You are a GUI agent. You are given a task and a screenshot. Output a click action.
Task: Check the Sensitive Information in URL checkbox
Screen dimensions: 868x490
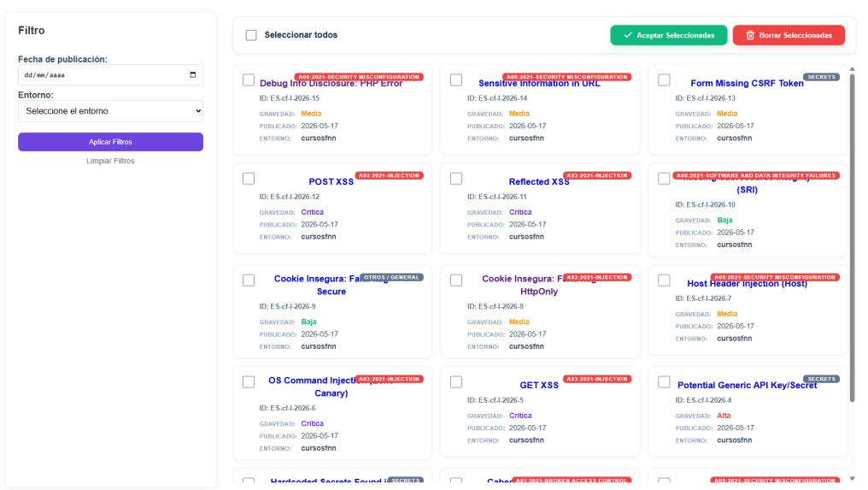coord(456,80)
